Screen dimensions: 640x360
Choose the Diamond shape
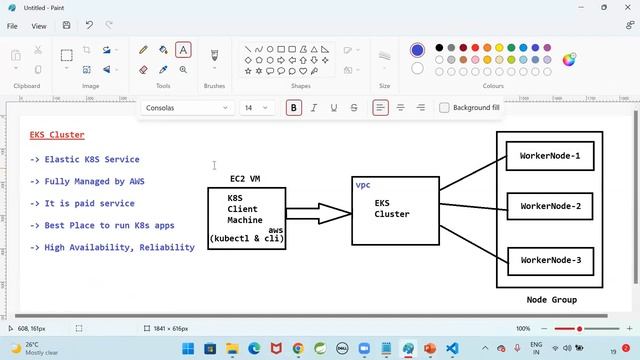coord(248,60)
